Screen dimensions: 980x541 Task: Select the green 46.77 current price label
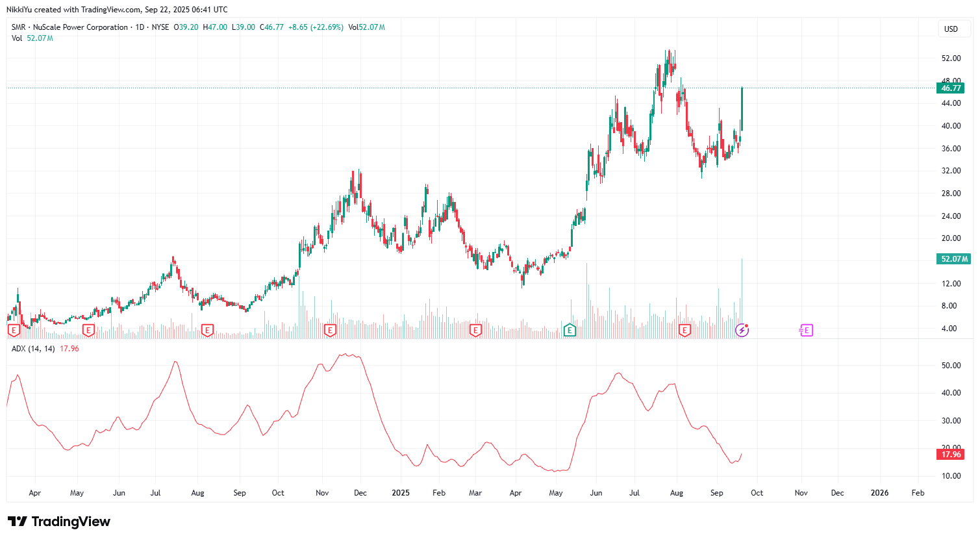(951, 88)
